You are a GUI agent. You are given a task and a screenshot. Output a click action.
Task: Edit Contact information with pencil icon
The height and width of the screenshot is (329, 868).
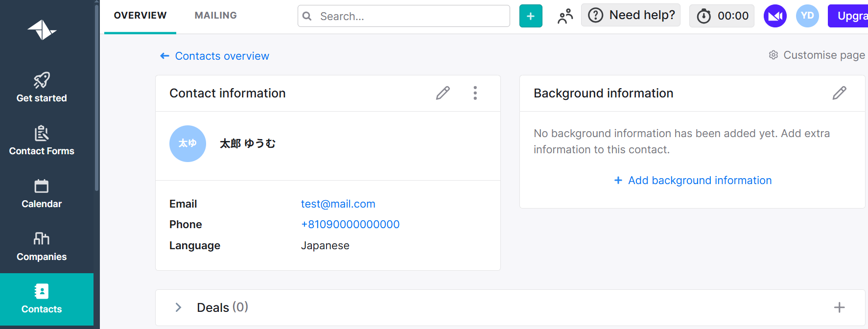[x=443, y=93]
